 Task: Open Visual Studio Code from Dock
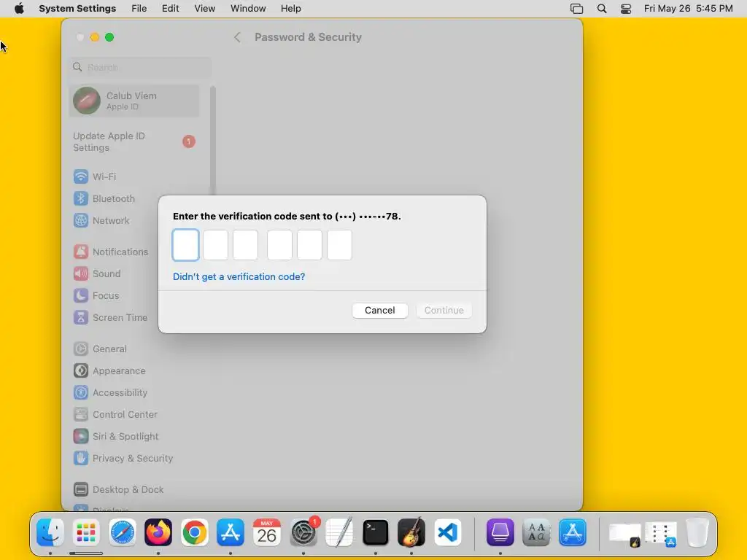tap(447, 532)
